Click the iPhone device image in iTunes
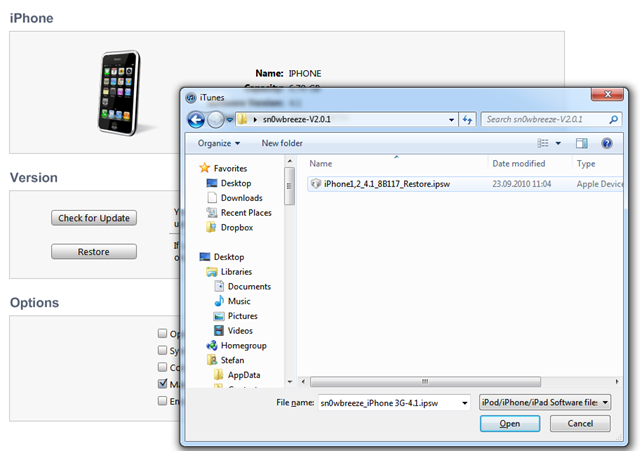Viewport: 640px width, 451px height. (x=119, y=93)
